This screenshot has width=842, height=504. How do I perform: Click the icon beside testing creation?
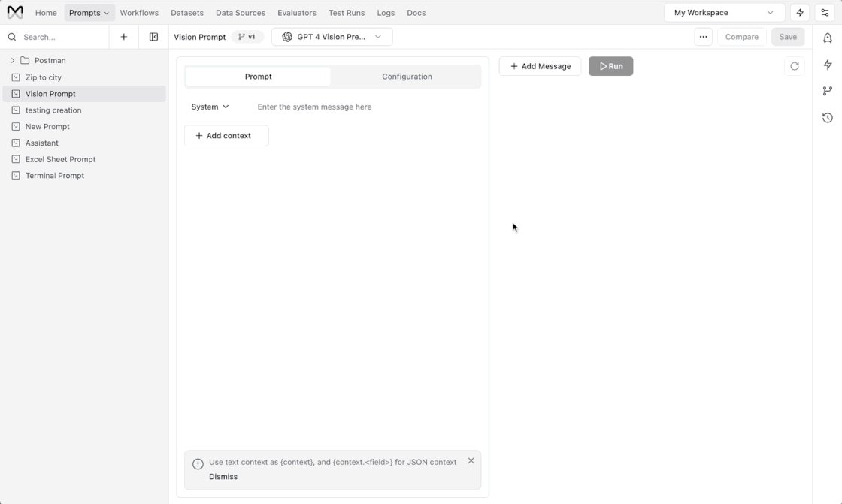point(16,110)
